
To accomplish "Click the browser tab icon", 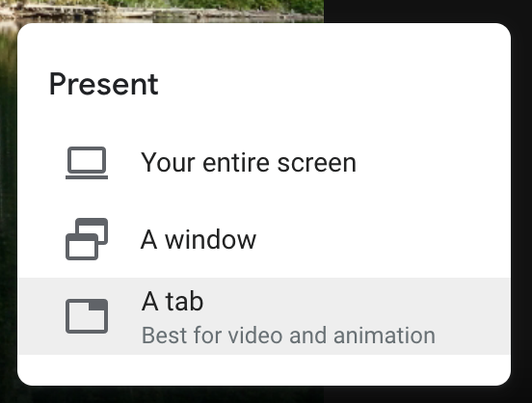I will [x=87, y=316].
